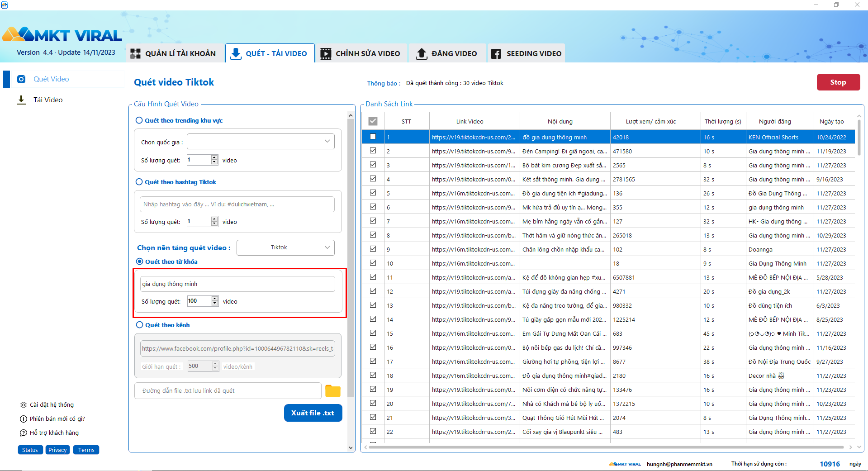The image size is (868, 471).
Task: Click the Quản lí tài khoản grid icon
Action: tap(135, 53)
